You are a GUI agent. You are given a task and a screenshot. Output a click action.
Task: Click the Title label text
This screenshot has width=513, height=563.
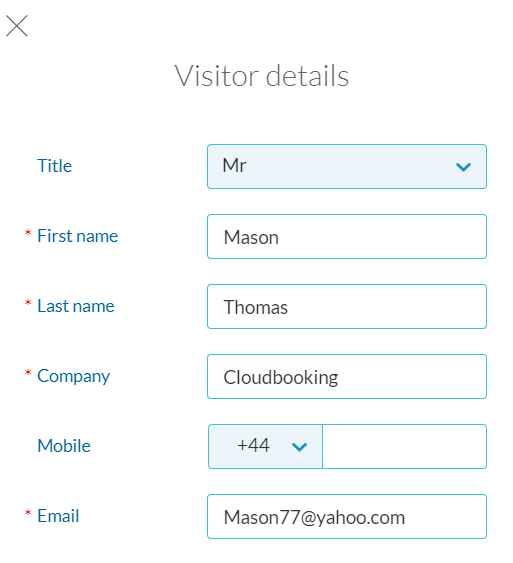tap(55, 166)
